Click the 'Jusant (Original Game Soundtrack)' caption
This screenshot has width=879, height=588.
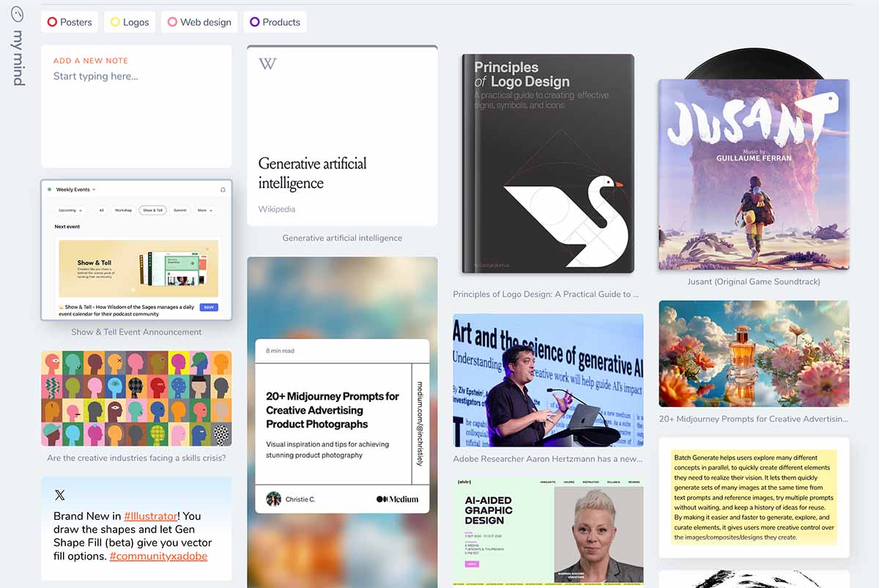754,281
